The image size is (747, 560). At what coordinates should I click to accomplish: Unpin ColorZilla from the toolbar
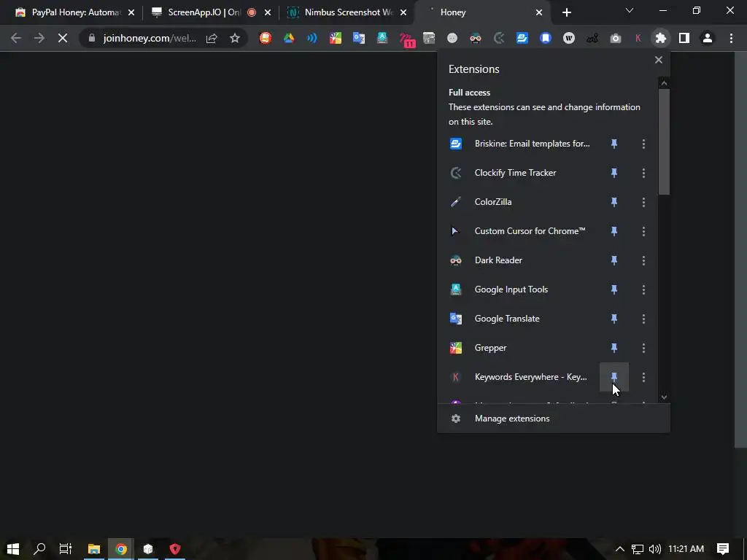614,202
